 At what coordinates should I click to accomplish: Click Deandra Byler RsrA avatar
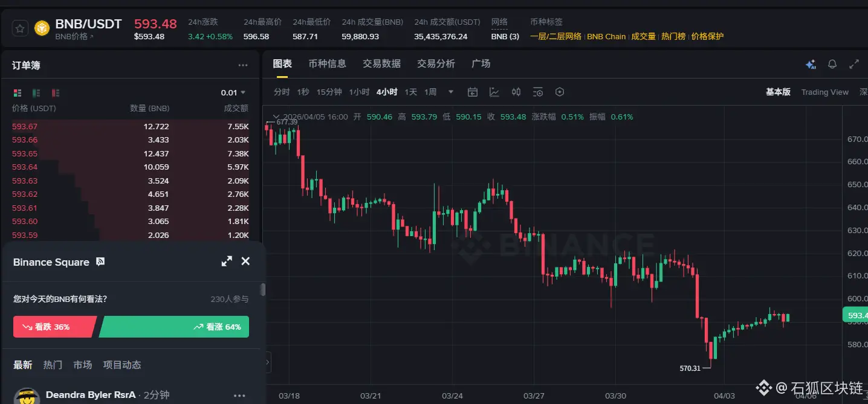pos(27,396)
